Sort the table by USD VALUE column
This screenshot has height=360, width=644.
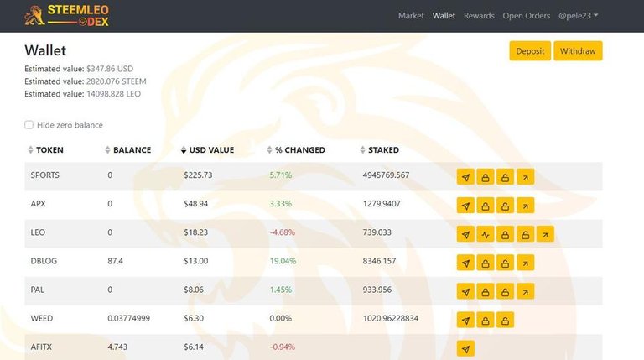(207, 150)
